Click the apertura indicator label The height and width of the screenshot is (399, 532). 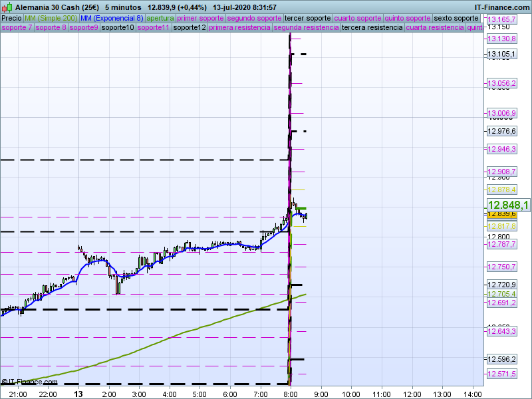click(160, 19)
